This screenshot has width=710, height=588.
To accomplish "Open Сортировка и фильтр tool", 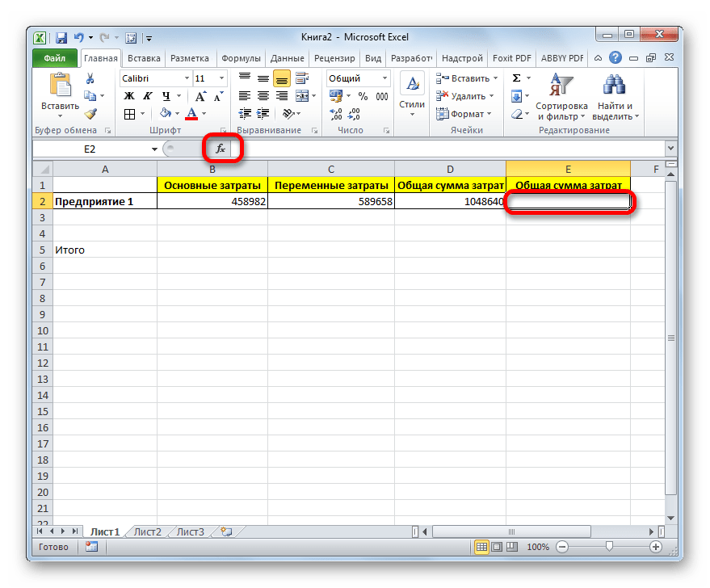I will 561,97.
